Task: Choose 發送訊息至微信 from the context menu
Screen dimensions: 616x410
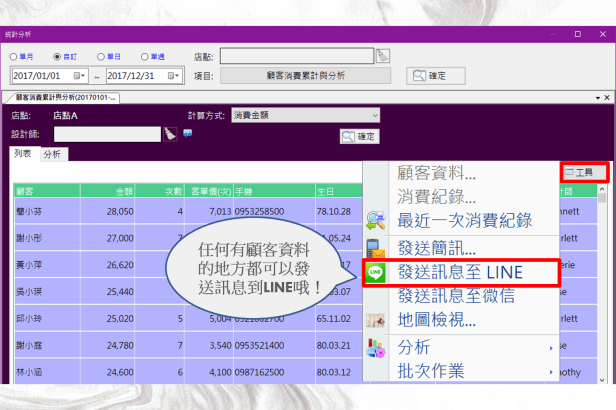Action: coord(456,296)
